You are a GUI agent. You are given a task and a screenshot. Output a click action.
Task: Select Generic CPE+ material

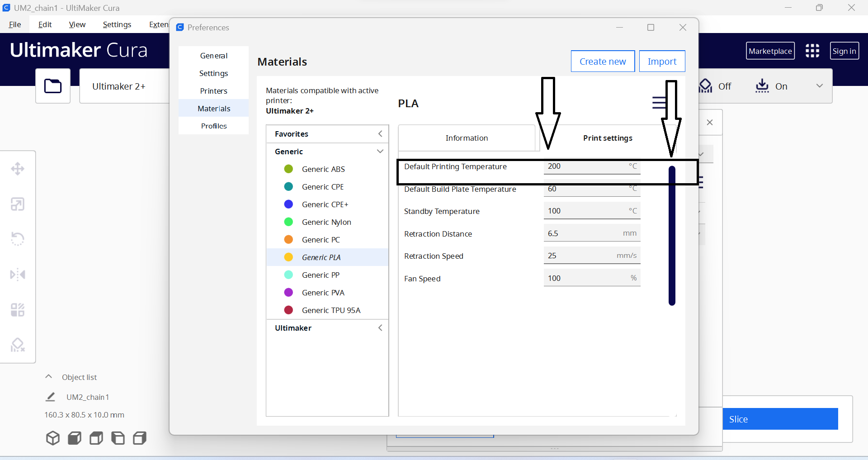(327, 204)
